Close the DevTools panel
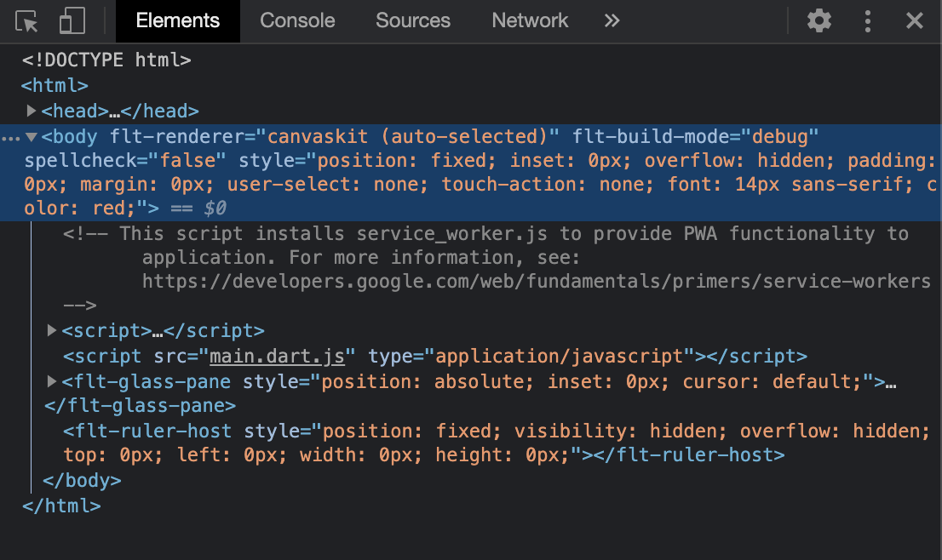942x560 pixels. click(915, 21)
